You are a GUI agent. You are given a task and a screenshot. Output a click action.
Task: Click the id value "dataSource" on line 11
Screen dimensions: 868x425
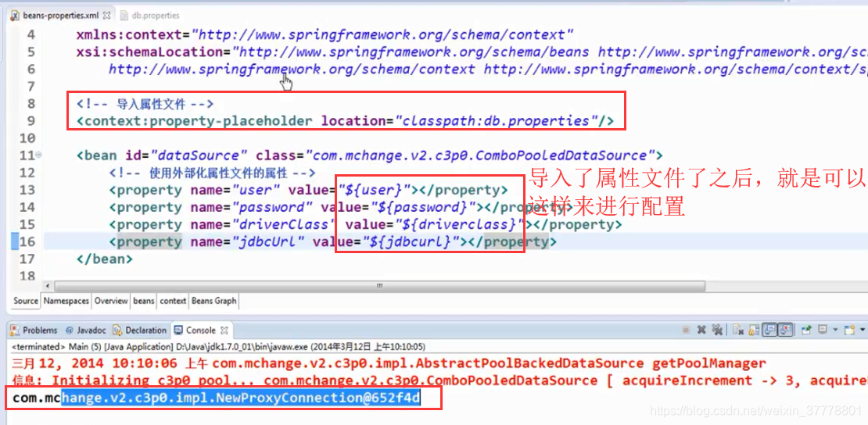[x=198, y=155]
